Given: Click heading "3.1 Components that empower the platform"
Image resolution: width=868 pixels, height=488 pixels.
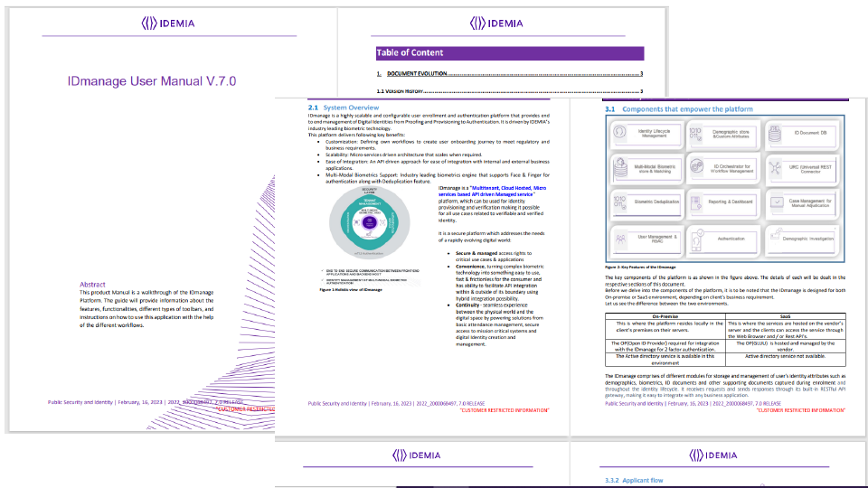Looking at the screenshot, I should [679, 109].
